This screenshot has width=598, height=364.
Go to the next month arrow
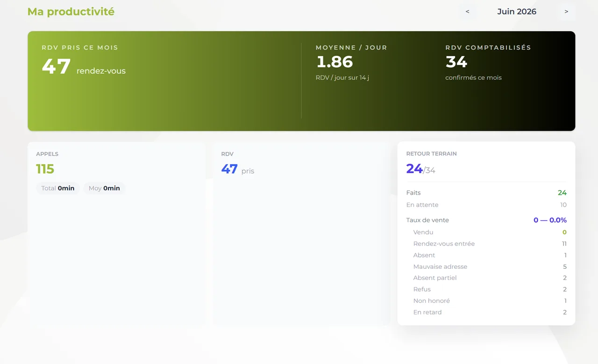click(x=566, y=12)
